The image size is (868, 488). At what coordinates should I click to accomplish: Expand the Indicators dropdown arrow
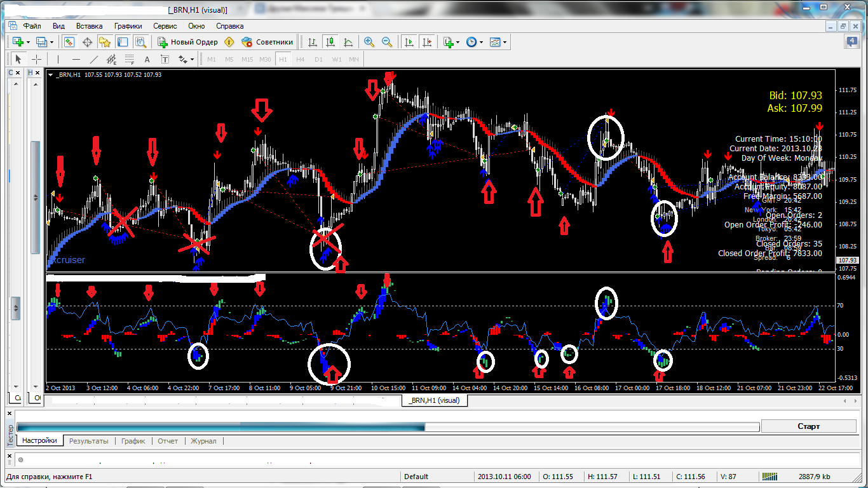458,43
